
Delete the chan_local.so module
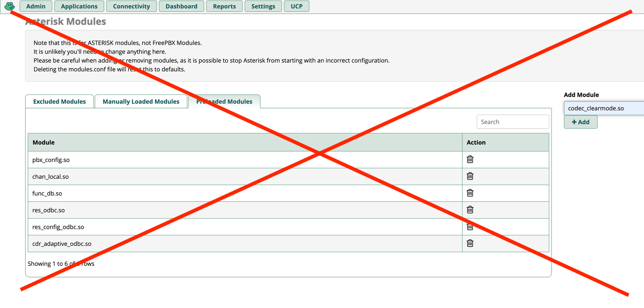point(470,176)
